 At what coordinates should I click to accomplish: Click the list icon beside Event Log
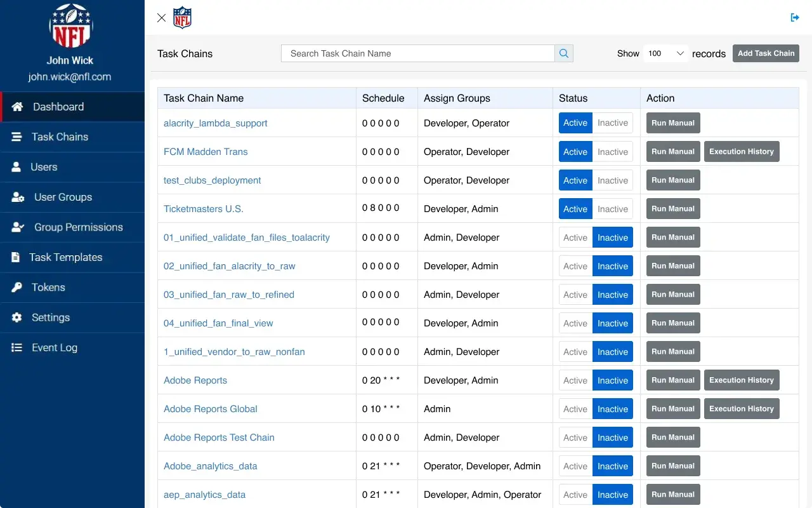(17, 348)
